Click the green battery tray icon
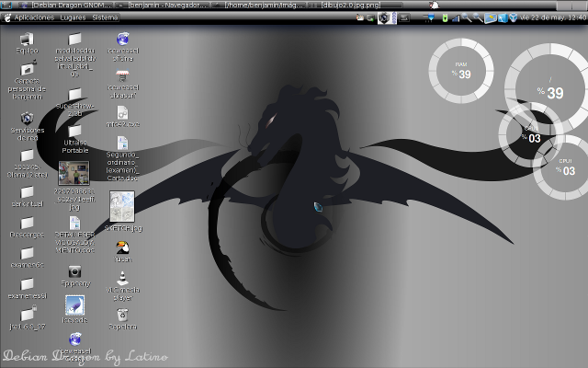 (x=445, y=18)
